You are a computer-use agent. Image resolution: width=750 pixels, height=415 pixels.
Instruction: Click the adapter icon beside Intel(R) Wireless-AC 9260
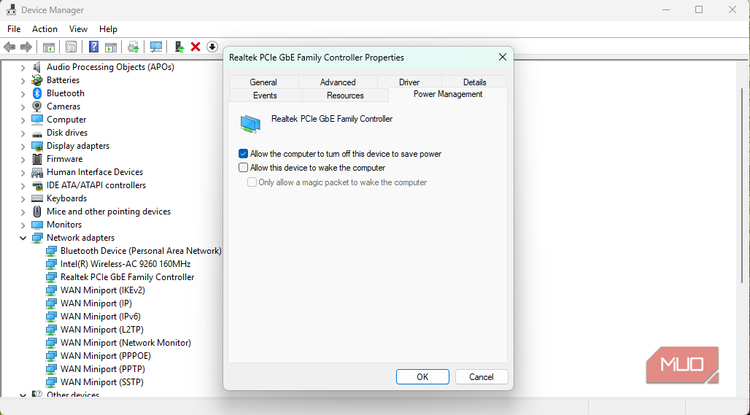(51, 264)
